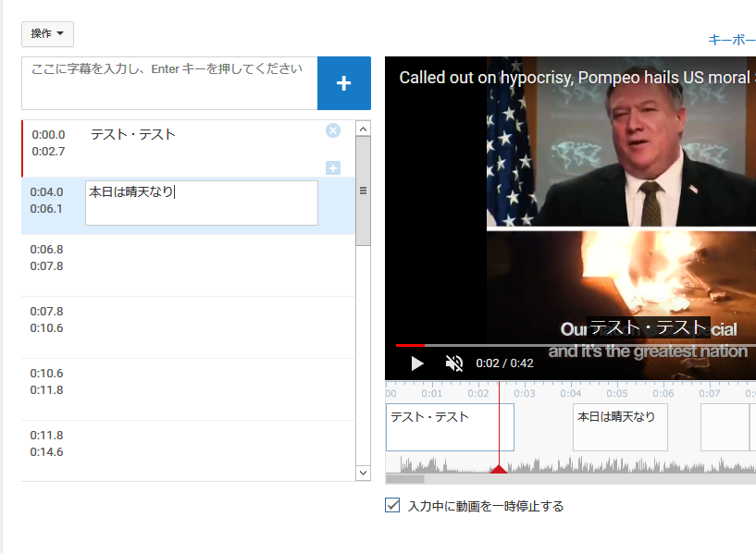The width and height of the screenshot is (756, 554).
Task: Click the new caption input field
Action: [169, 83]
